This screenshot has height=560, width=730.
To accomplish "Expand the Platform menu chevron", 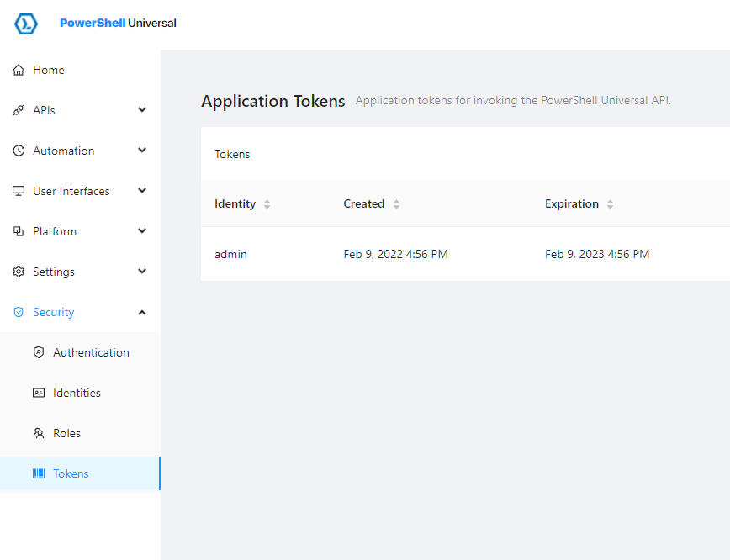I will coord(142,231).
